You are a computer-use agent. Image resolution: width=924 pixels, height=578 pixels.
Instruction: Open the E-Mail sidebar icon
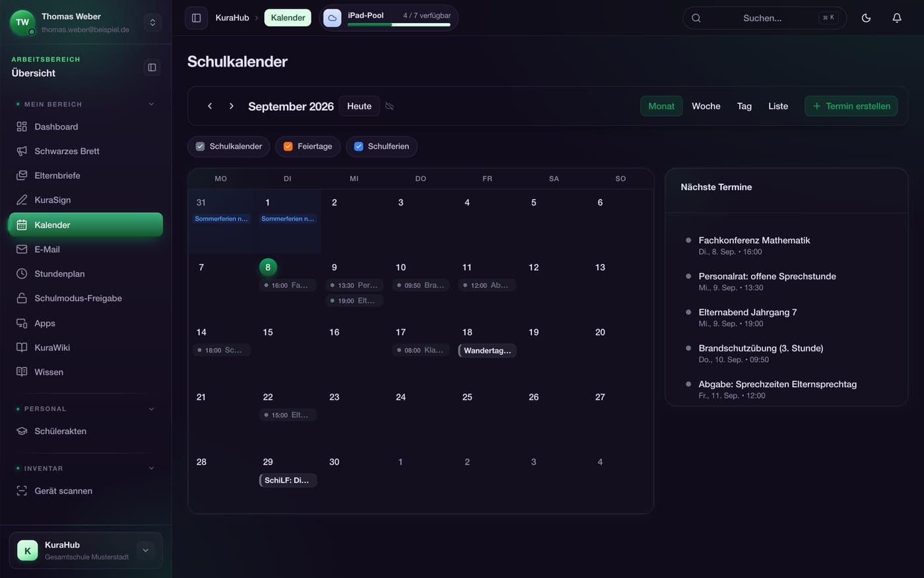[22, 250]
